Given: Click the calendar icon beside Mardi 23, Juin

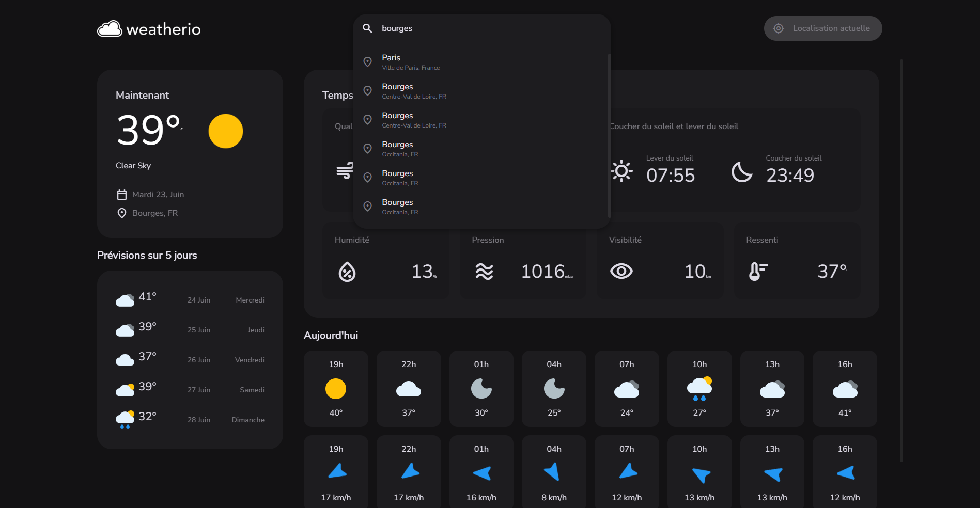Looking at the screenshot, I should (x=122, y=195).
